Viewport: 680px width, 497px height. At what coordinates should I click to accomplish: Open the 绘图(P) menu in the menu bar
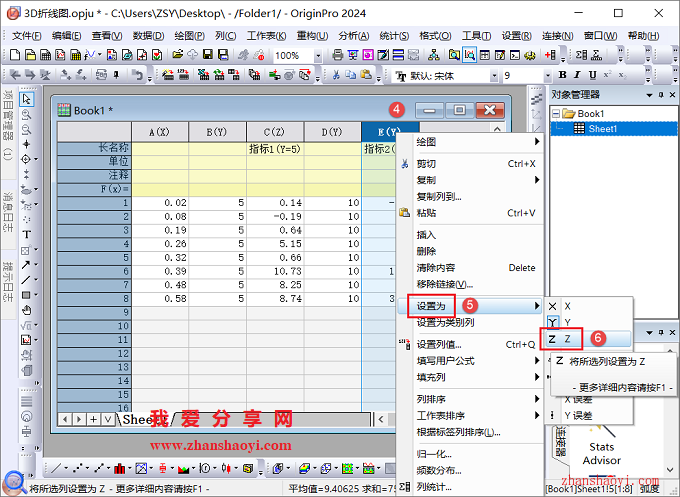(x=190, y=36)
